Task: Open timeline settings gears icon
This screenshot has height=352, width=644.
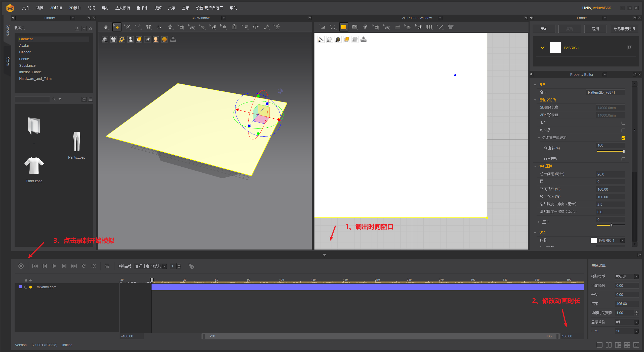Action: pyautogui.click(x=191, y=266)
